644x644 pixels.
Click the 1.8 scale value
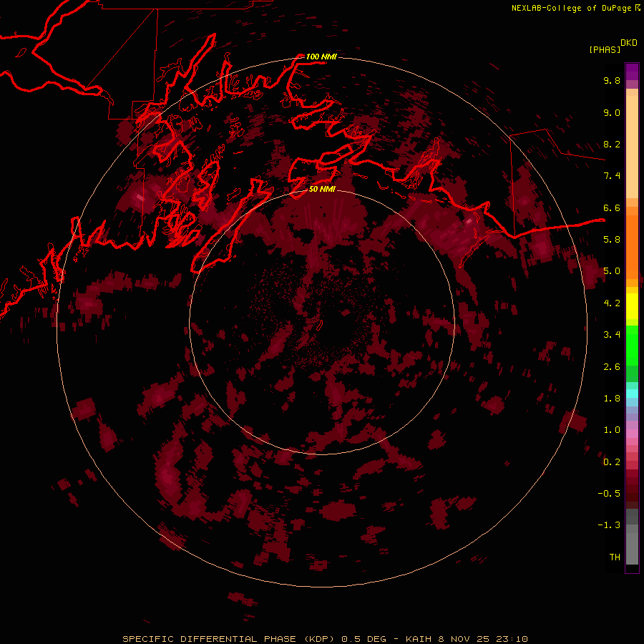[612, 399]
